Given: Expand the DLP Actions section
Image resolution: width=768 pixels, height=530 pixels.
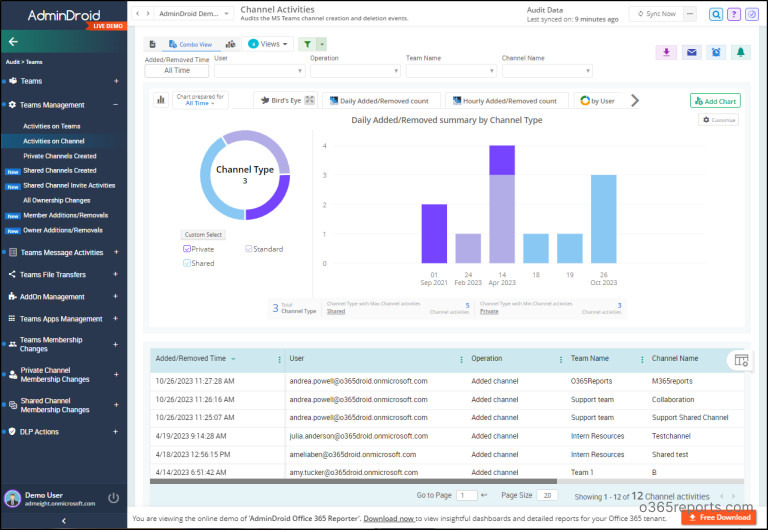Looking at the screenshot, I should coord(116,432).
